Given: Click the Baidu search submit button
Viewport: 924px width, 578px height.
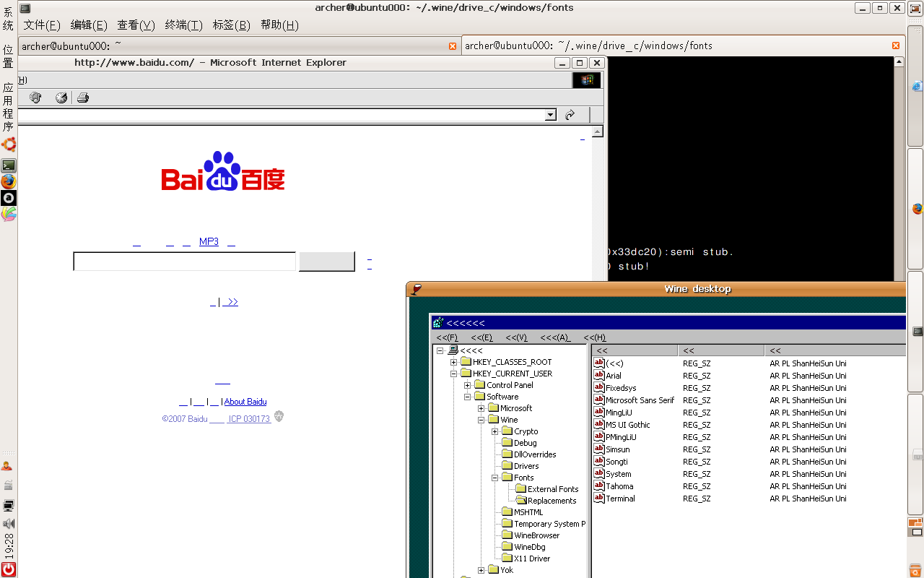Looking at the screenshot, I should (326, 262).
